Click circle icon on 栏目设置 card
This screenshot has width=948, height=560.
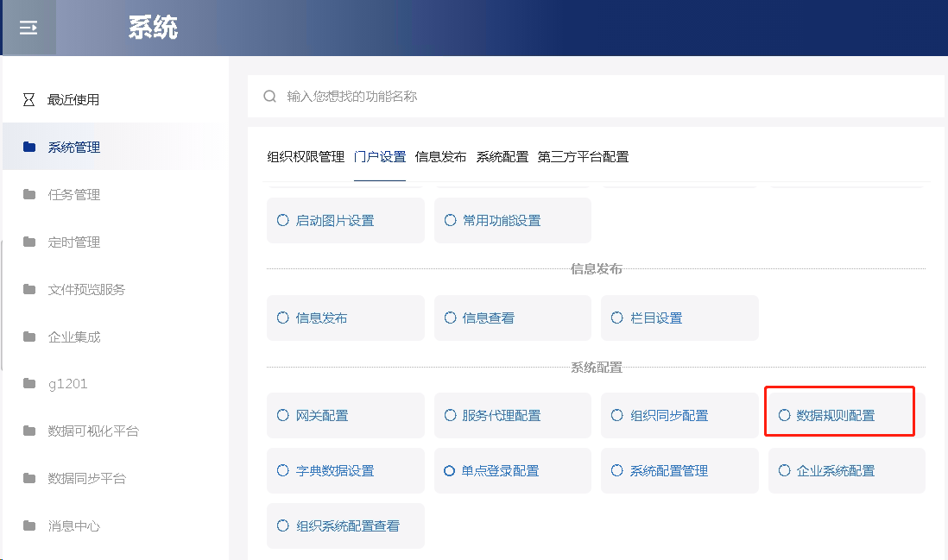(616, 318)
